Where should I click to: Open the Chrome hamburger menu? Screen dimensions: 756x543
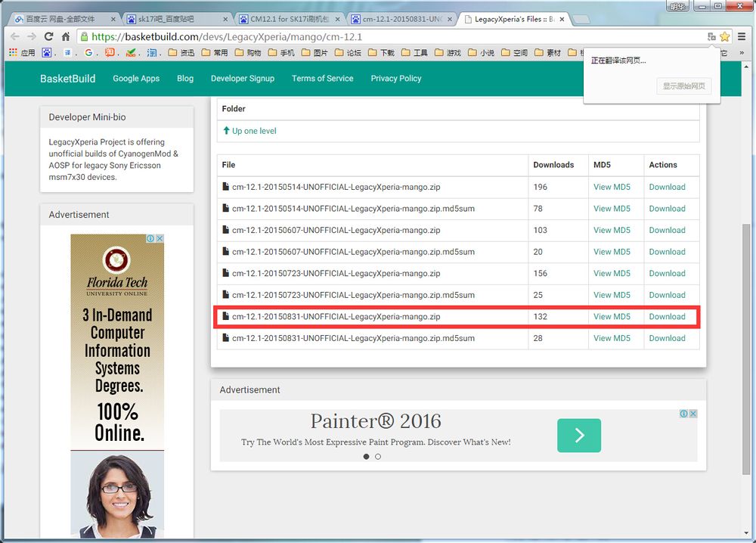tap(742, 36)
